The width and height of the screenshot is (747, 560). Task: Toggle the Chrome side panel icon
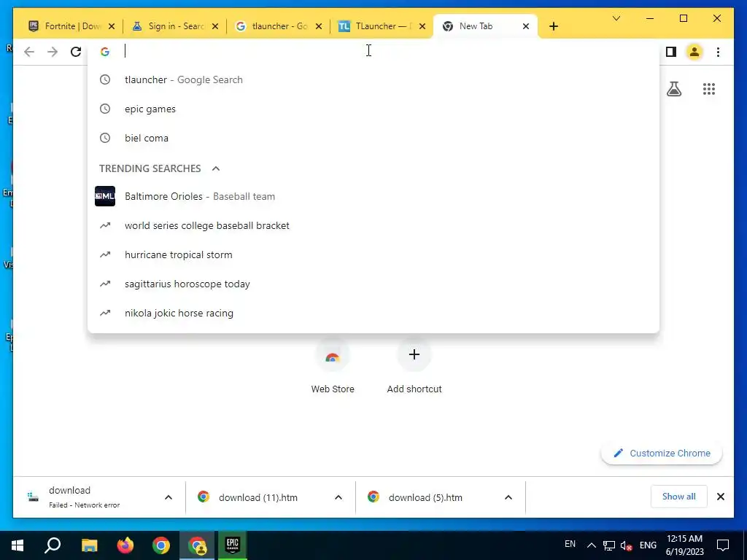coord(671,52)
